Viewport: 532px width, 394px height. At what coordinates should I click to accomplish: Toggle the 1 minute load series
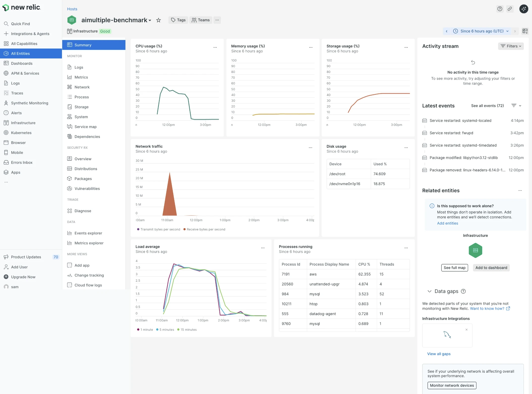(x=145, y=330)
